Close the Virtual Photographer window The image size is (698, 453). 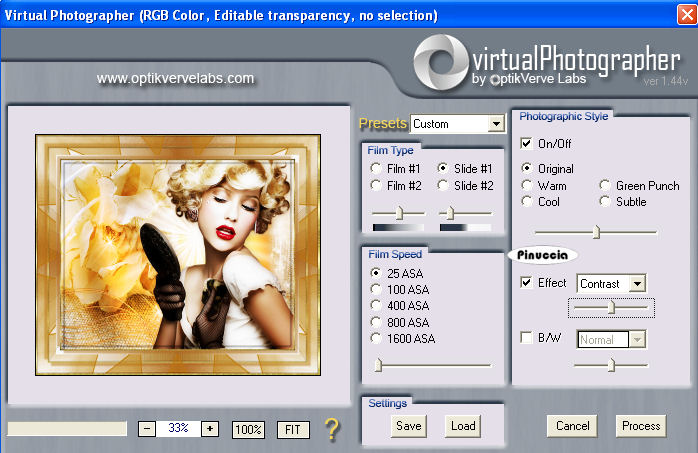click(x=686, y=15)
